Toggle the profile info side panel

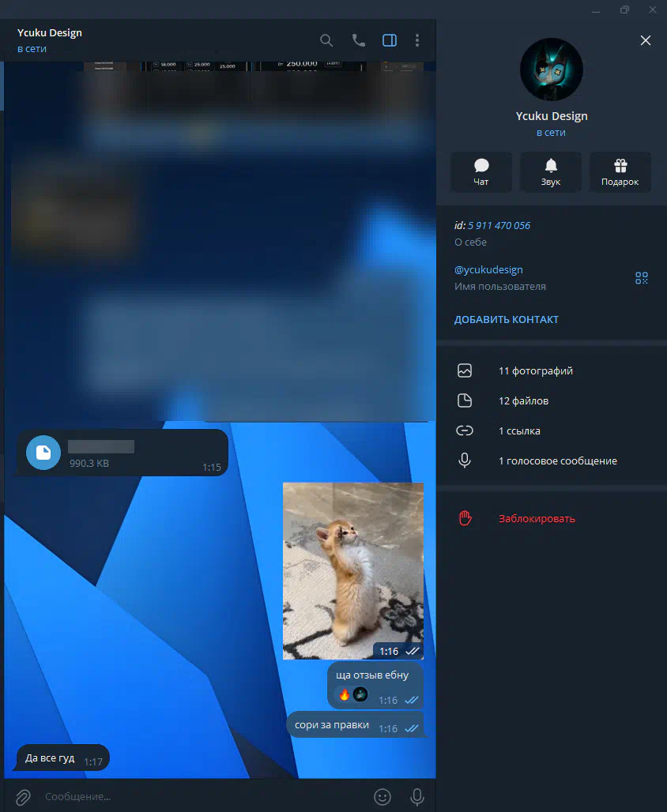click(389, 40)
